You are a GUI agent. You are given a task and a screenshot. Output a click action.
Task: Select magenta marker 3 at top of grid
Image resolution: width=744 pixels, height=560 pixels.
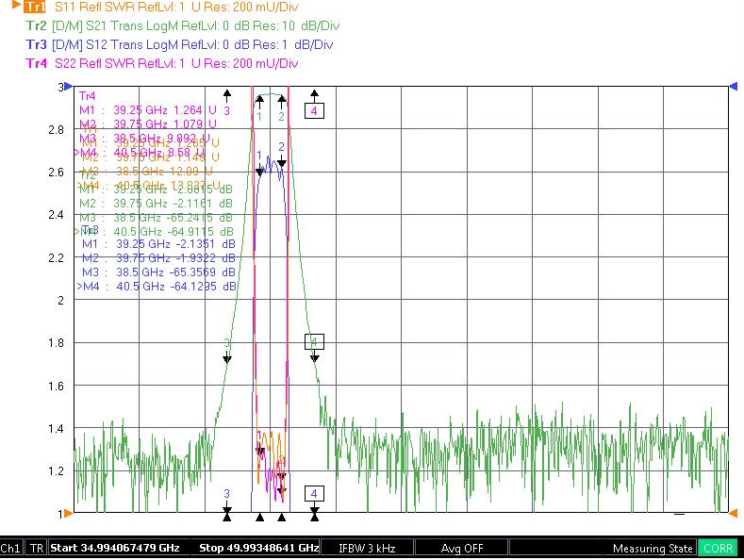click(227, 110)
